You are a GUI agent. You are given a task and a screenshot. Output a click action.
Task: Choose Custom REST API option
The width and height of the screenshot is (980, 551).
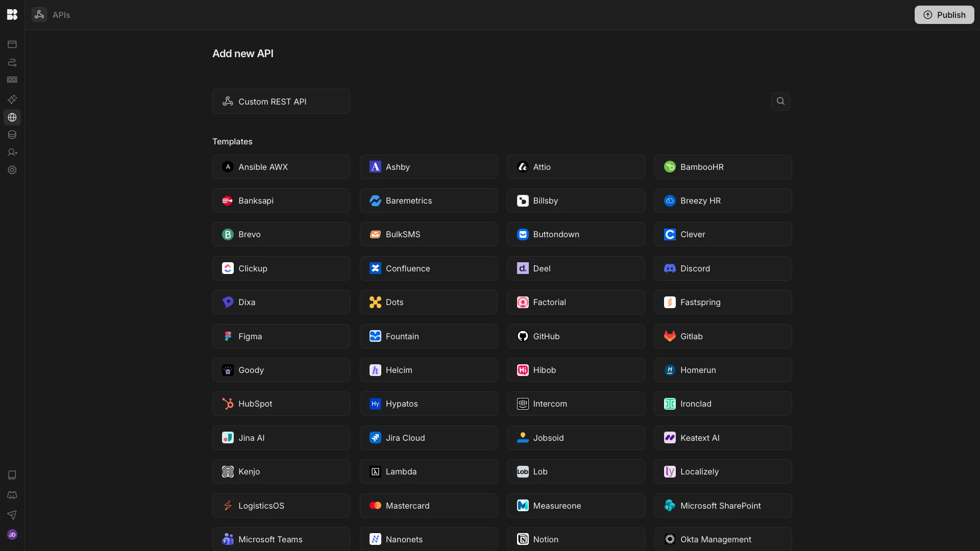[x=281, y=102]
